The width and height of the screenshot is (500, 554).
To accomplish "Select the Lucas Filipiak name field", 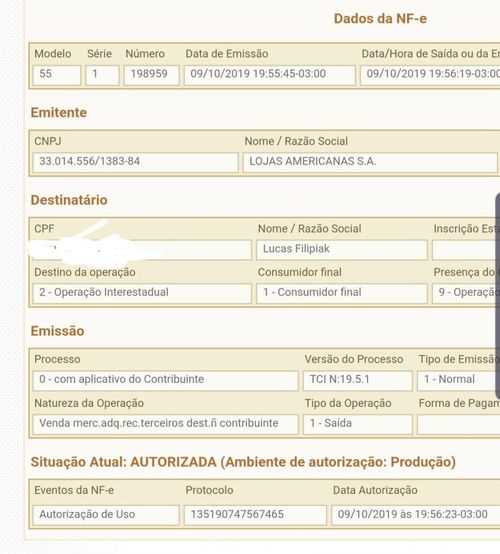I will click(x=342, y=250).
